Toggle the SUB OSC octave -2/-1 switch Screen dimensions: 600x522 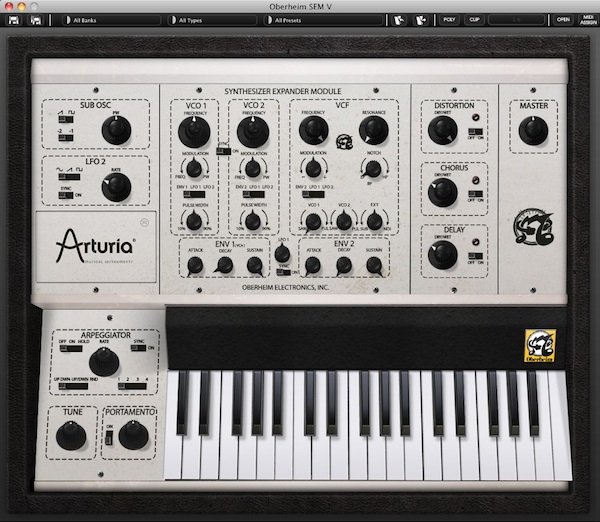pos(66,138)
